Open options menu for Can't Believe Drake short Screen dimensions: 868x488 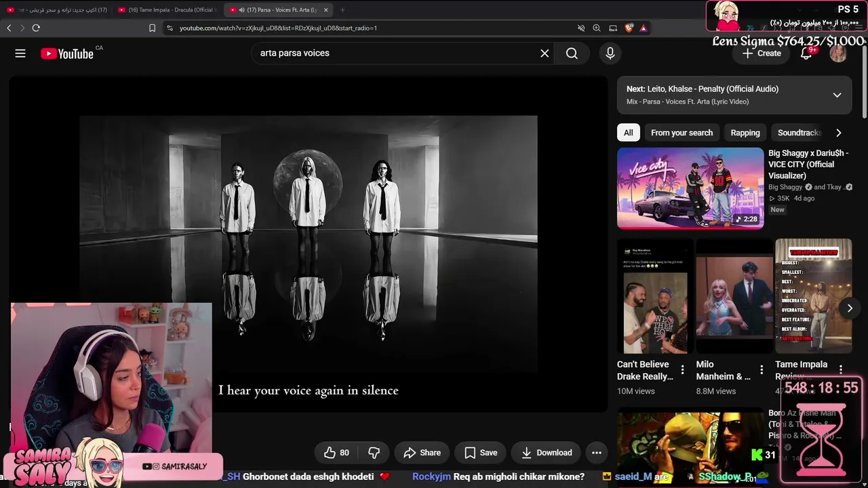click(683, 370)
